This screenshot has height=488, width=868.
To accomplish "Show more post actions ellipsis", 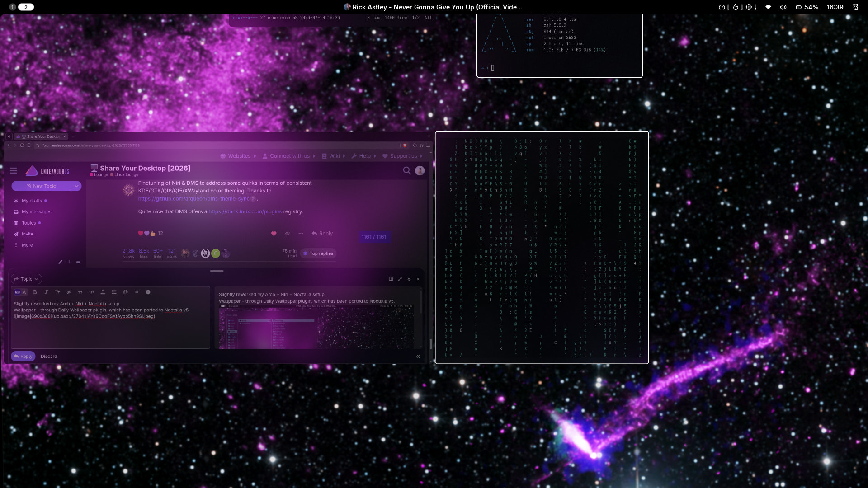I will (301, 234).
